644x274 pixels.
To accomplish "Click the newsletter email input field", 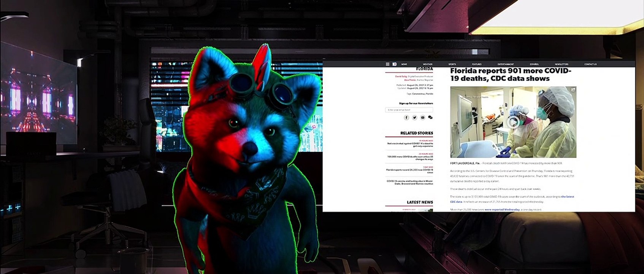I will [x=409, y=110].
